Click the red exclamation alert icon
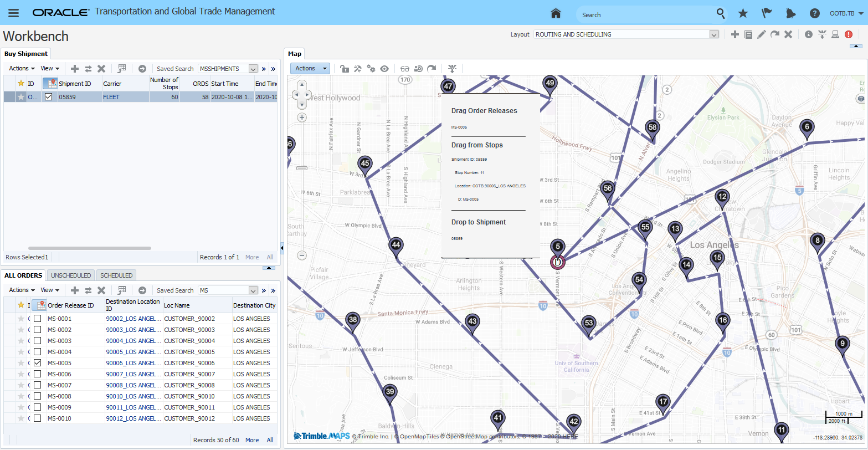868x450 pixels. pos(849,34)
